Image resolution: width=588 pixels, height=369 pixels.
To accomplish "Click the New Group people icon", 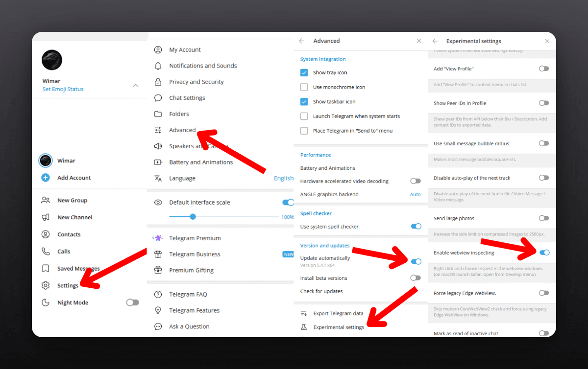I will (x=46, y=200).
